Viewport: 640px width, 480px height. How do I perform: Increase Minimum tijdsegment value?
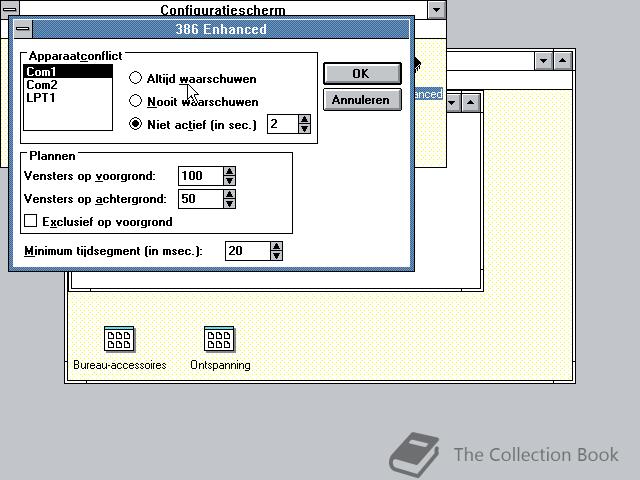click(276, 247)
